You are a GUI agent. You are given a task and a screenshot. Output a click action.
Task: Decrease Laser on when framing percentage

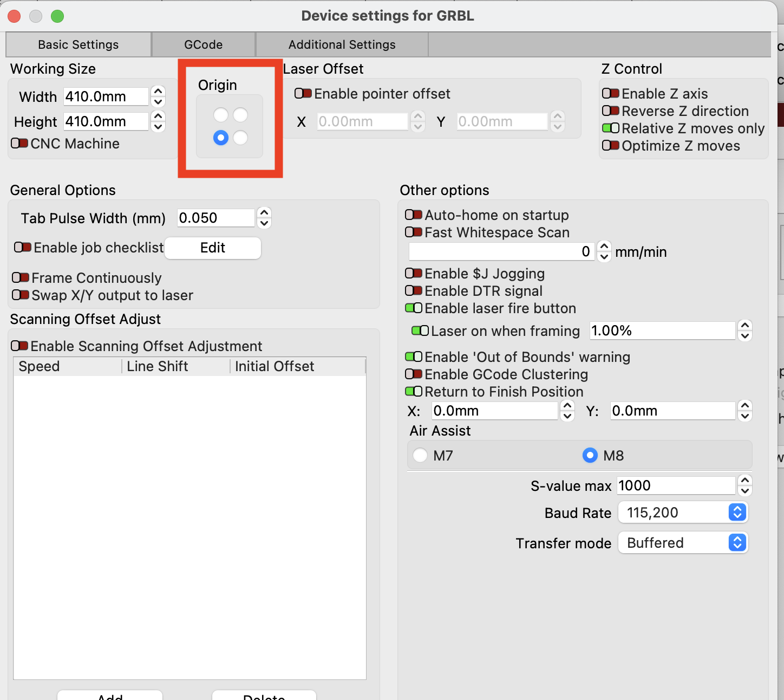pyautogui.click(x=745, y=336)
